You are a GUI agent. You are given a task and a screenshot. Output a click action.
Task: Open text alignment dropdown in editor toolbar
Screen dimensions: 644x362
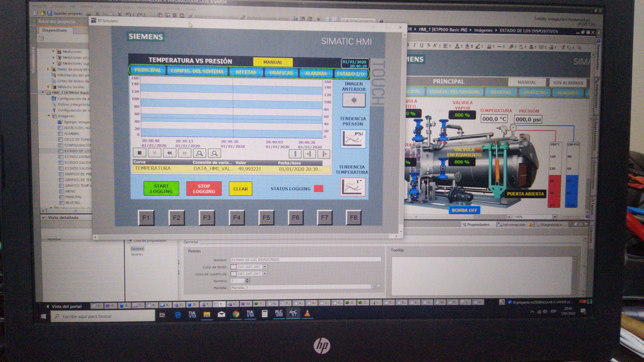pos(450,46)
